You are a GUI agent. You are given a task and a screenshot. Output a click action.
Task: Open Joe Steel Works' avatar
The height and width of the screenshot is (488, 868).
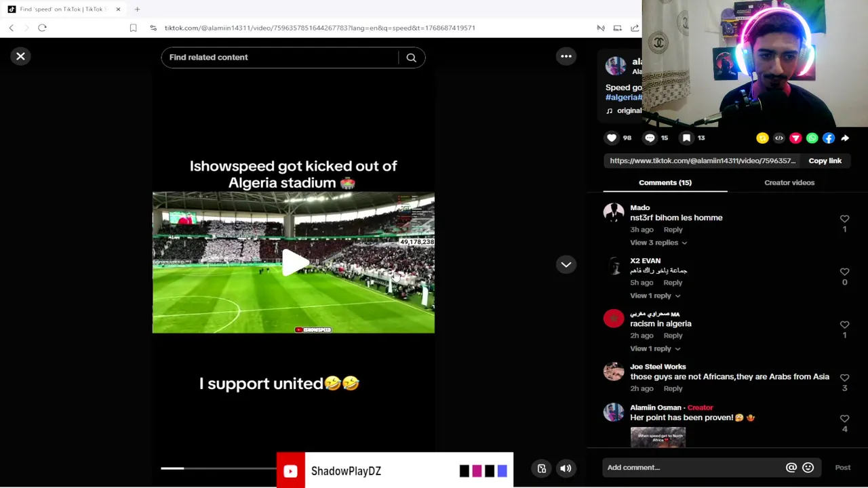(x=614, y=371)
